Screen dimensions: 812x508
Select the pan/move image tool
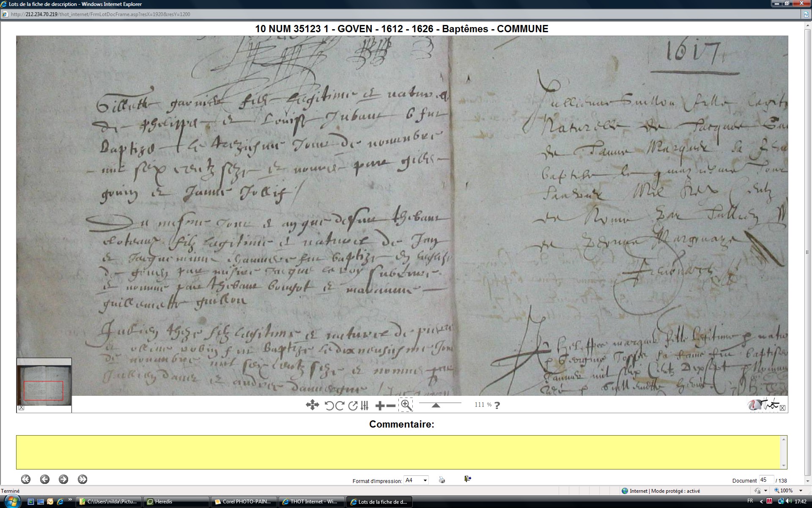(x=312, y=405)
